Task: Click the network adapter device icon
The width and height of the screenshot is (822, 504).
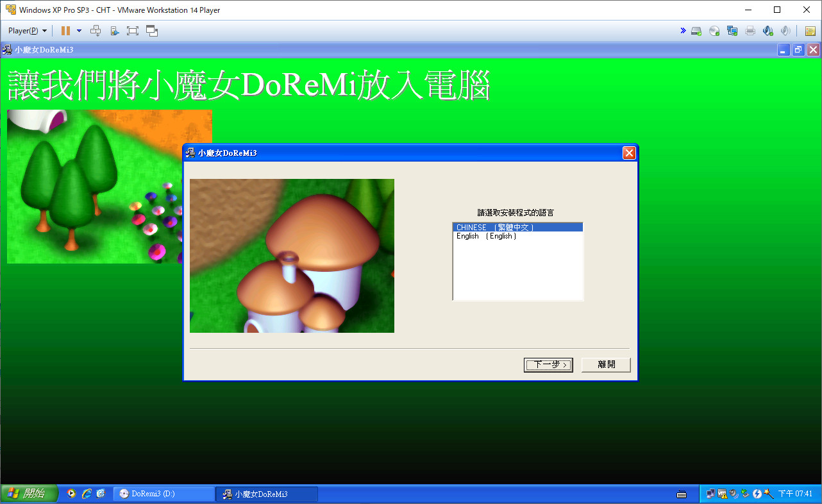Action: pos(732,31)
